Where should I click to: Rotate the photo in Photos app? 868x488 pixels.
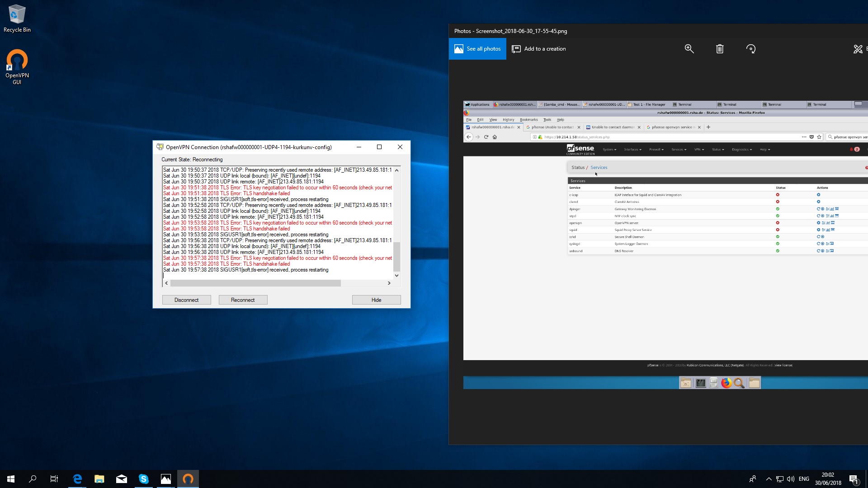click(x=751, y=49)
